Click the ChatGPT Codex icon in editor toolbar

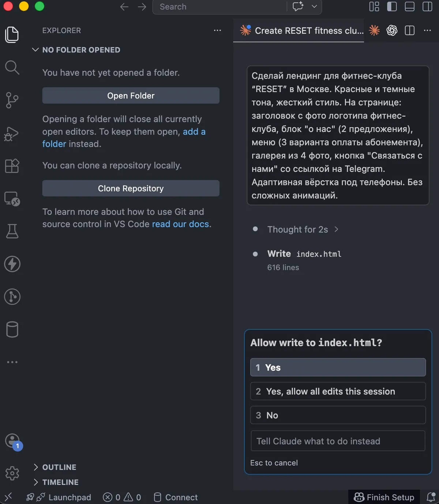pos(392,30)
